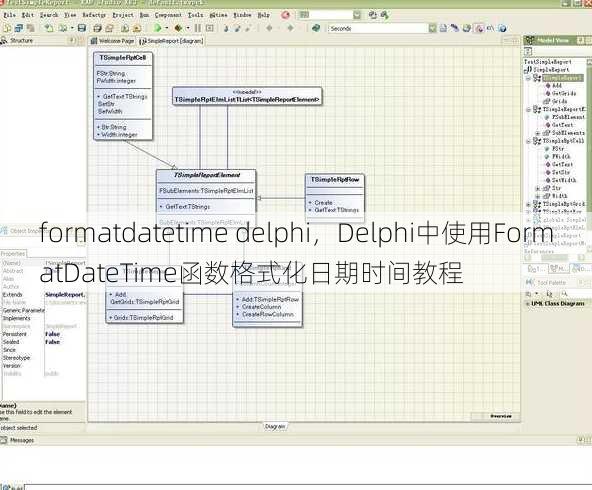Image resolution: width=592 pixels, height=490 pixels.
Task: Click FSubElements field in TSimpleReportElement
Action: (206, 191)
